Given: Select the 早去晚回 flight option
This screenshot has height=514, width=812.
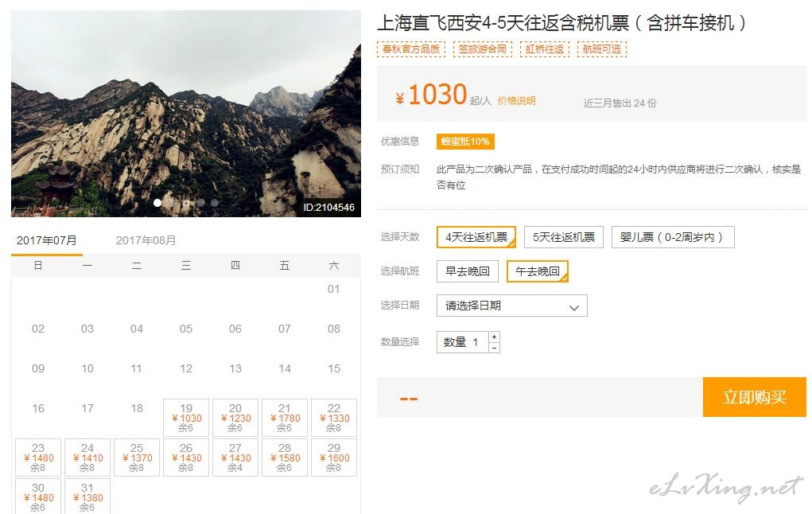Looking at the screenshot, I should [x=467, y=271].
